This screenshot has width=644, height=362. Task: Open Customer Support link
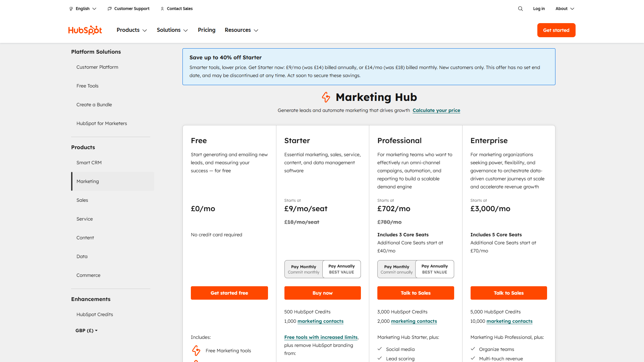coord(132,9)
